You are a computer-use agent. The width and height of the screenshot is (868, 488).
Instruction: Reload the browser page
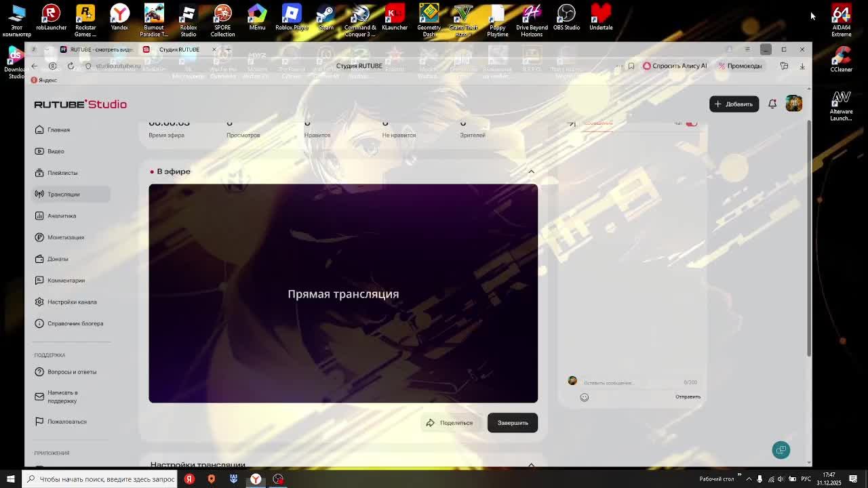tap(71, 66)
